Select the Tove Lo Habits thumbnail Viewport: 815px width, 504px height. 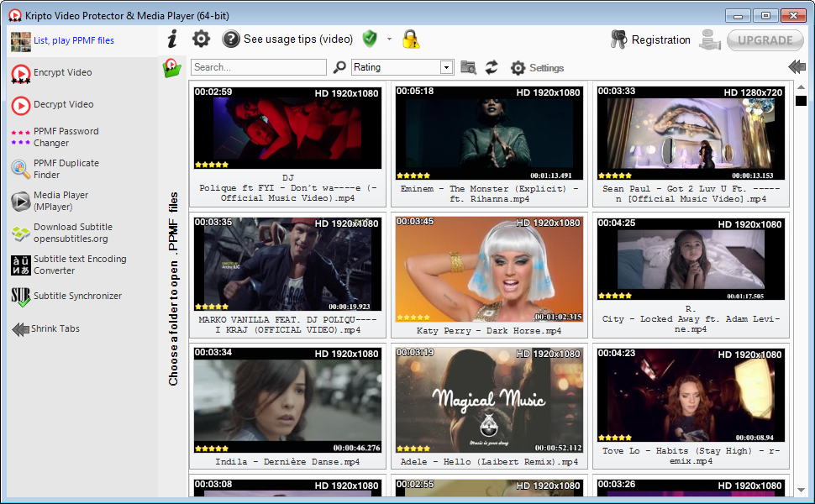point(691,395)
